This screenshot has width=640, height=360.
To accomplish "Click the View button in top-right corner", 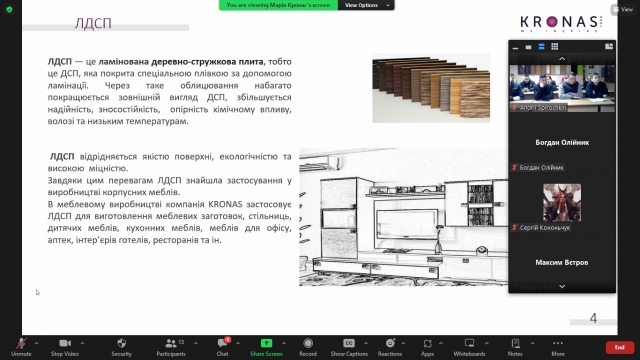I will click(x=623, y=9).
